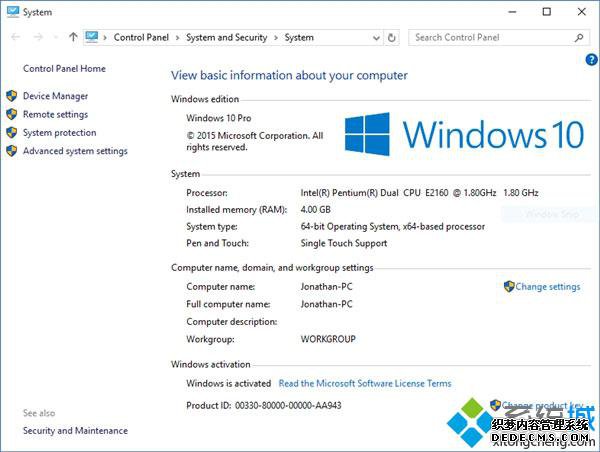
Task: Click the 'Computer description:' label
Action: click(232, 321)
